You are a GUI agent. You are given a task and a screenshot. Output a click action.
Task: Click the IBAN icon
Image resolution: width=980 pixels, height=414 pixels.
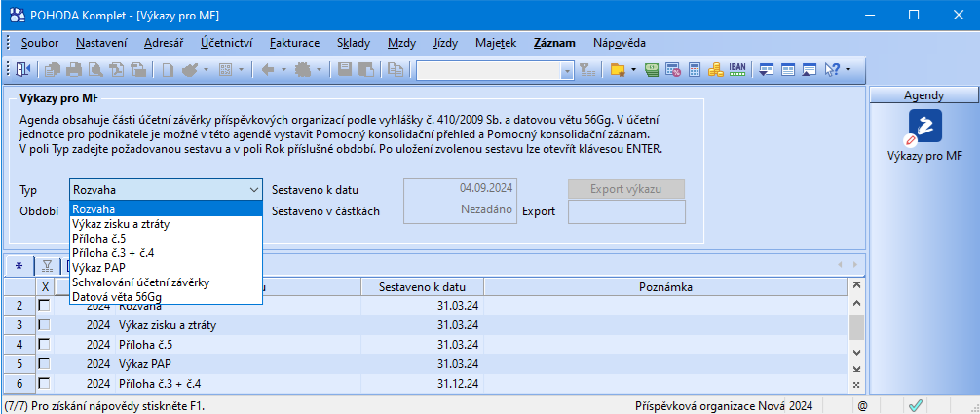[x=737, y=69]
